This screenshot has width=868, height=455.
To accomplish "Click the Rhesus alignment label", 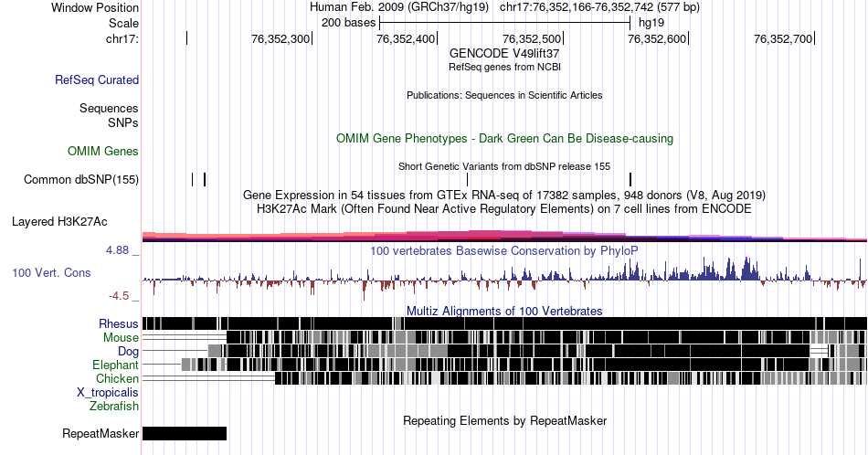I will (119, 323).
